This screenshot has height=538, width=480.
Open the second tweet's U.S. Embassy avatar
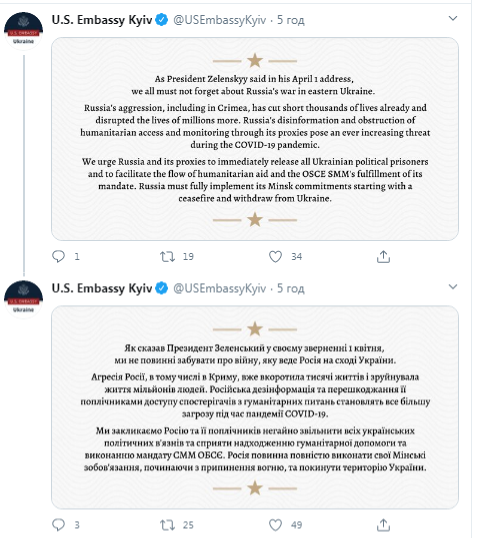click(23, 299)
